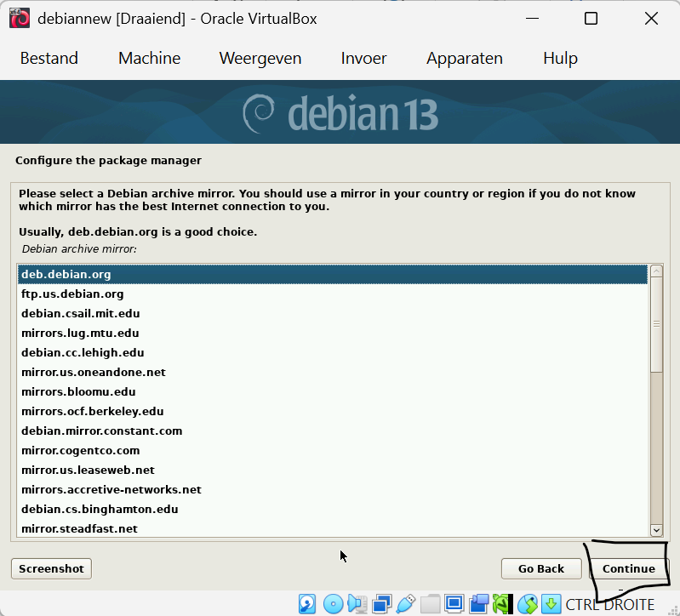
Task: Click the green turtle CPU status icon
Action: [503, 604]
